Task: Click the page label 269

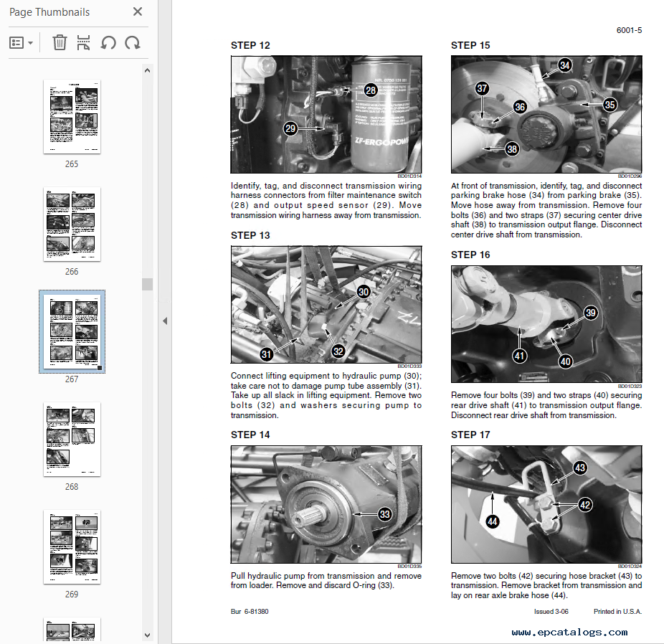Action: click(72, 594)
